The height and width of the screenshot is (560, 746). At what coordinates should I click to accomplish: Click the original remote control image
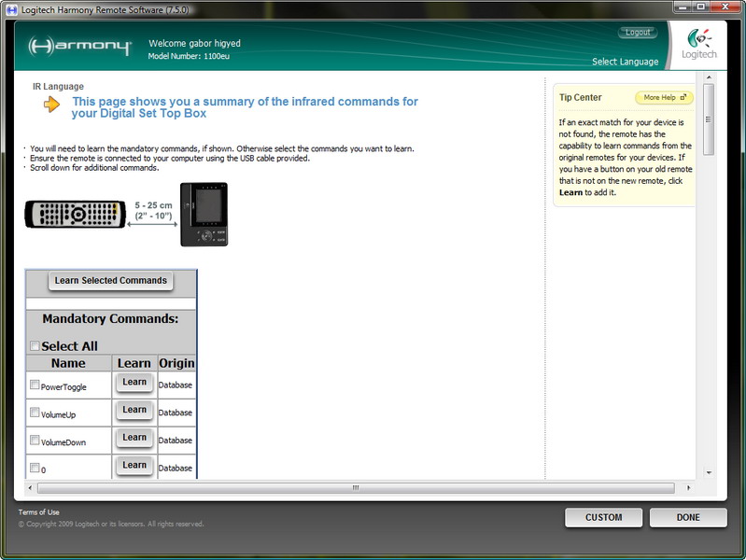[75, 214]
